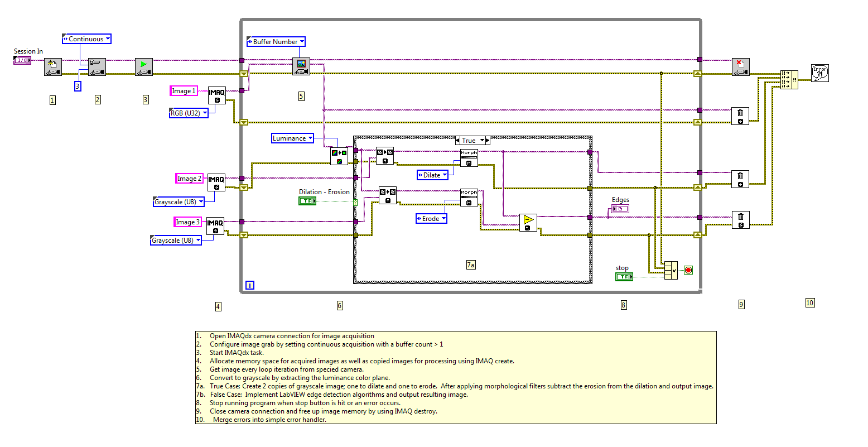This screenshot has height=447, width=868.
Task: Click the IMAQ Create node for Image 1
Action: [217, 95]
